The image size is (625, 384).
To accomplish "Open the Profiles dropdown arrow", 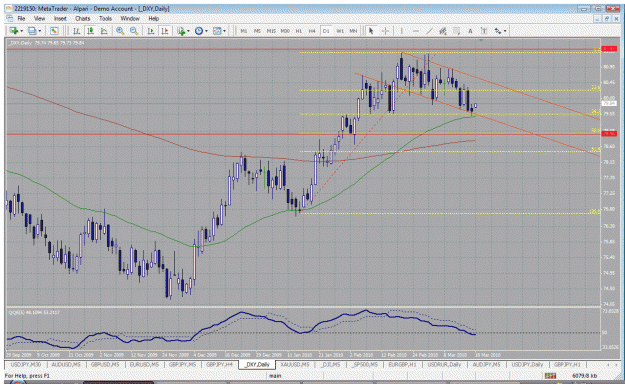I will coord(39,31).
